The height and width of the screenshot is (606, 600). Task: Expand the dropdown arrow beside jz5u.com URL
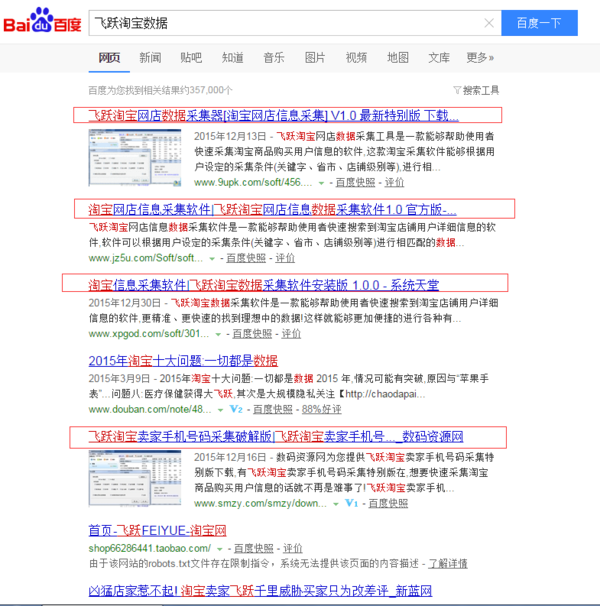coord(212,259)
